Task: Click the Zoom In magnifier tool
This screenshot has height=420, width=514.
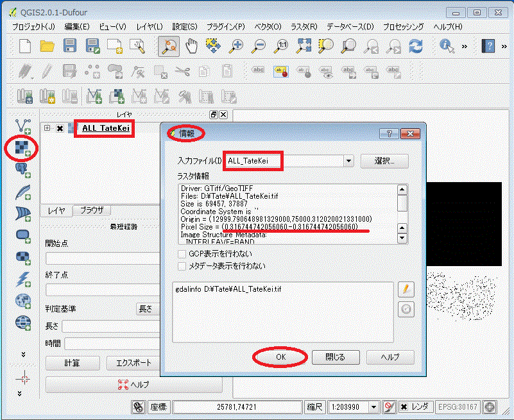Action: click(x=236, y=46)
